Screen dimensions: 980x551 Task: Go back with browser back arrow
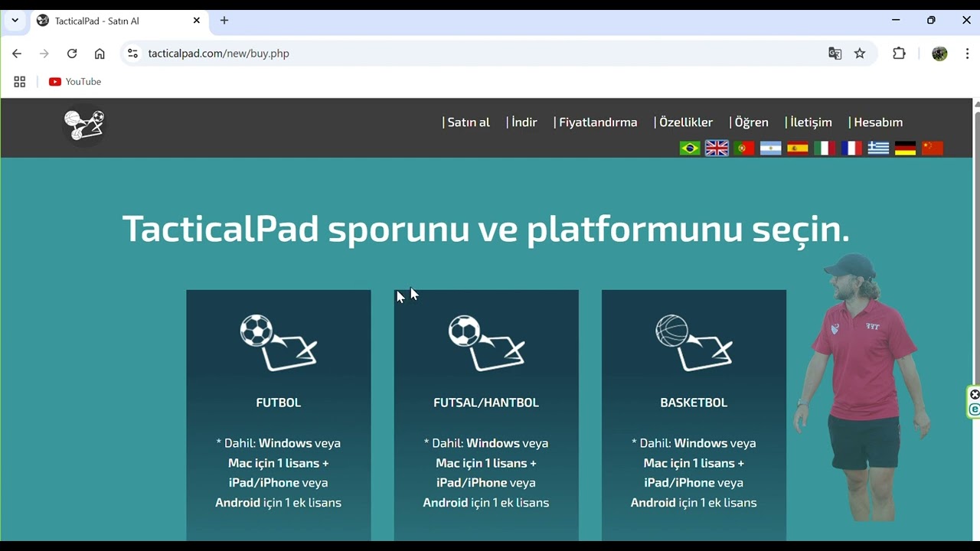17,54
